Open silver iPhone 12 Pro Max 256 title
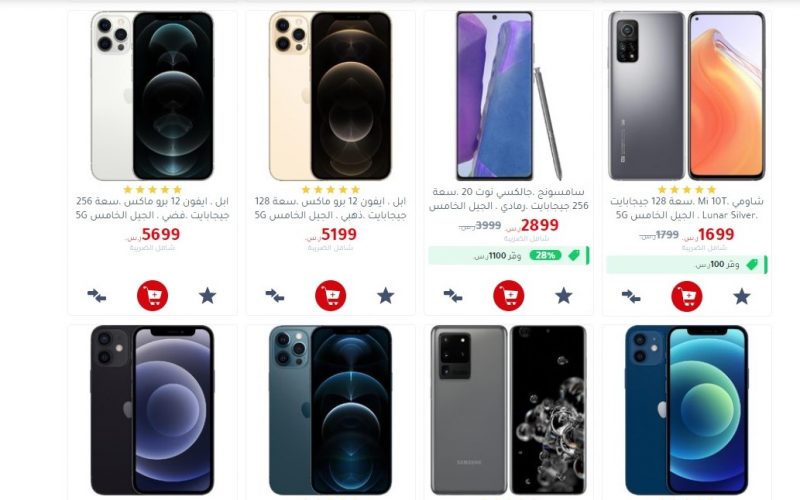This screenshot has width=800, height=500. 152,208
